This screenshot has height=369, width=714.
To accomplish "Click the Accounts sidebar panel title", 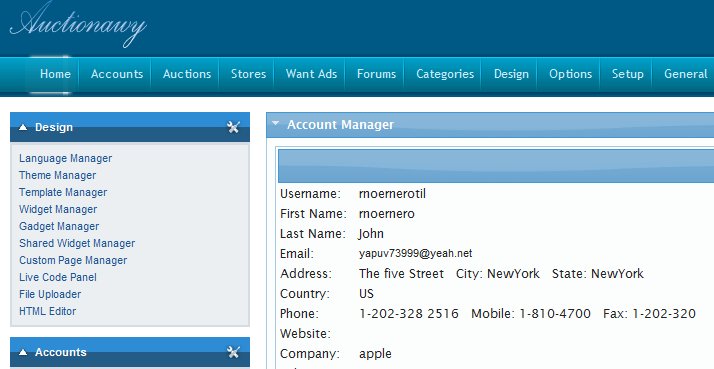I will (x=61, y=352).
